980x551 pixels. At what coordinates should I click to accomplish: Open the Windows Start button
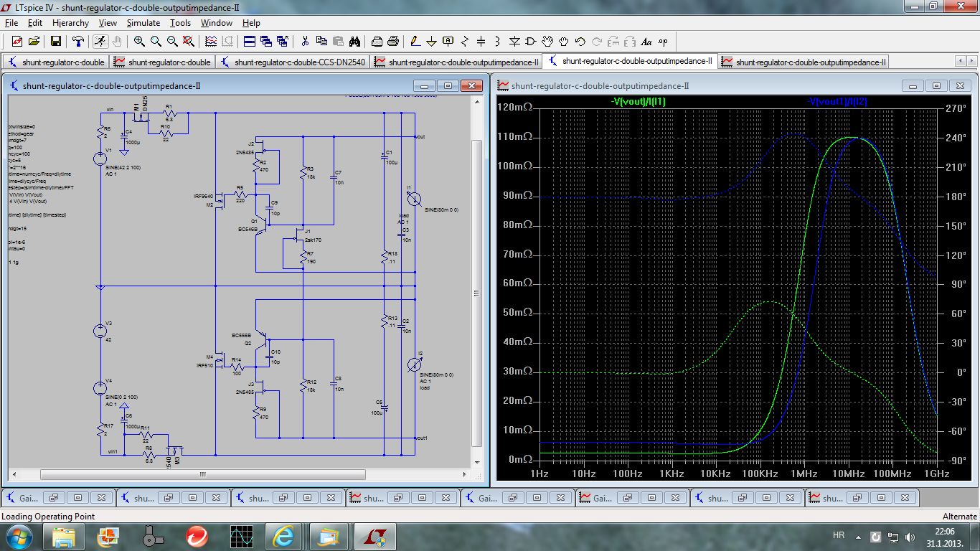(19, 536)
